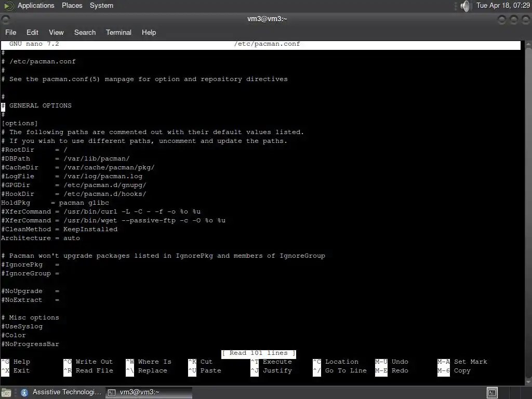Click the volume speaker icon
Image resolution: width=532 pixels, height=399 pixels.
pos(466,6)
